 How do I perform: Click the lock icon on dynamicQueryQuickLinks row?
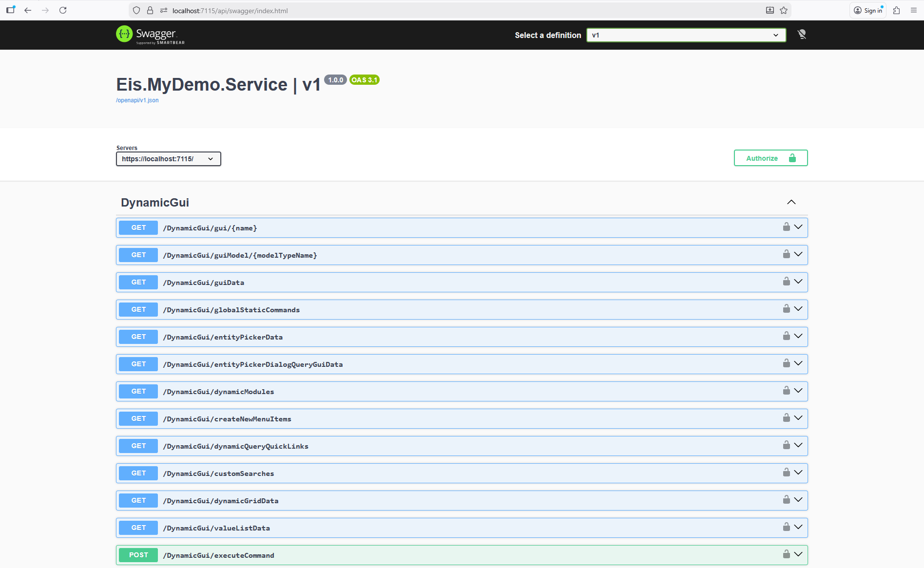click(x=786, y=445)
